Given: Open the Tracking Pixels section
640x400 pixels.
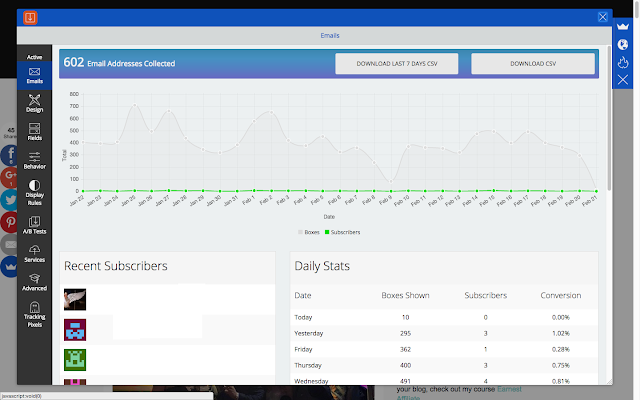Looking at the screenshot, I should point(34,314).
